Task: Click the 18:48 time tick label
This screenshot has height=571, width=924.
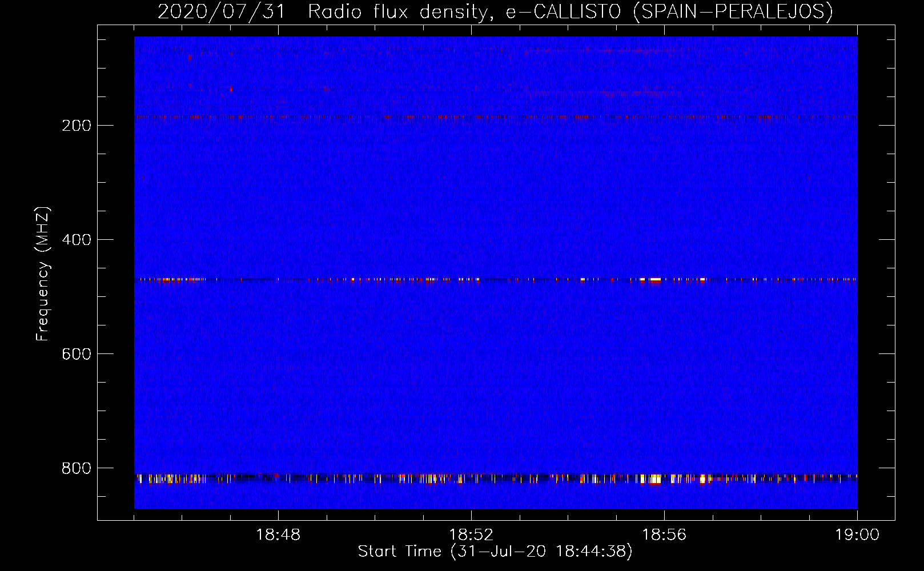Action: click(278, 535)
